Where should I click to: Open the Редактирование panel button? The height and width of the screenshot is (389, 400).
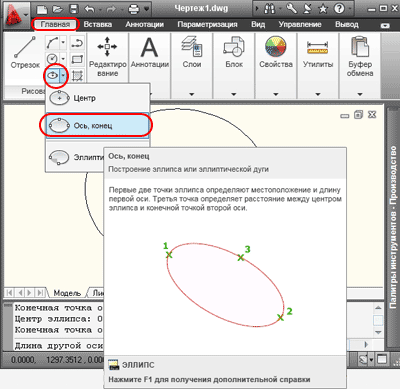tap(107, 57)
